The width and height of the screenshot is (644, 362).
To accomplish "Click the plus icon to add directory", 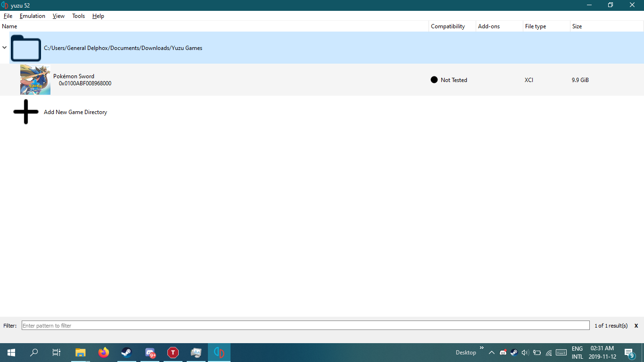I will (26, 112).
